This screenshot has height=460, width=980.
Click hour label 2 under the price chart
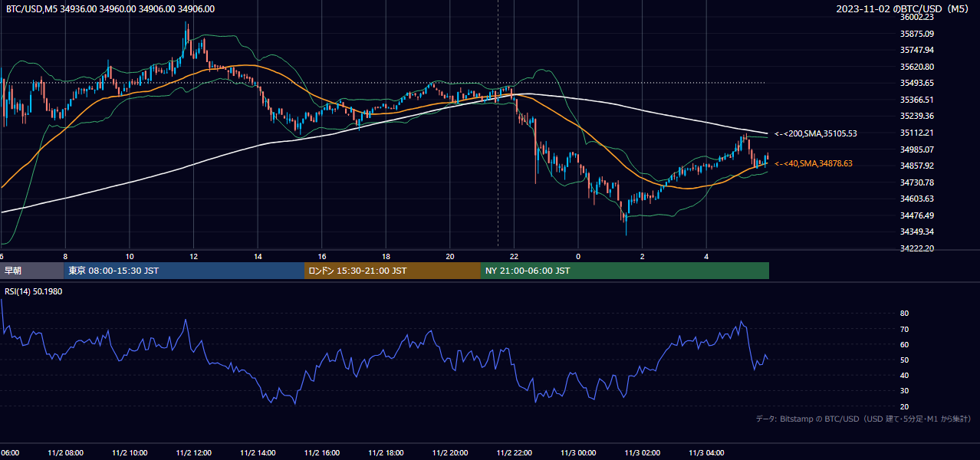coord(643,256)
